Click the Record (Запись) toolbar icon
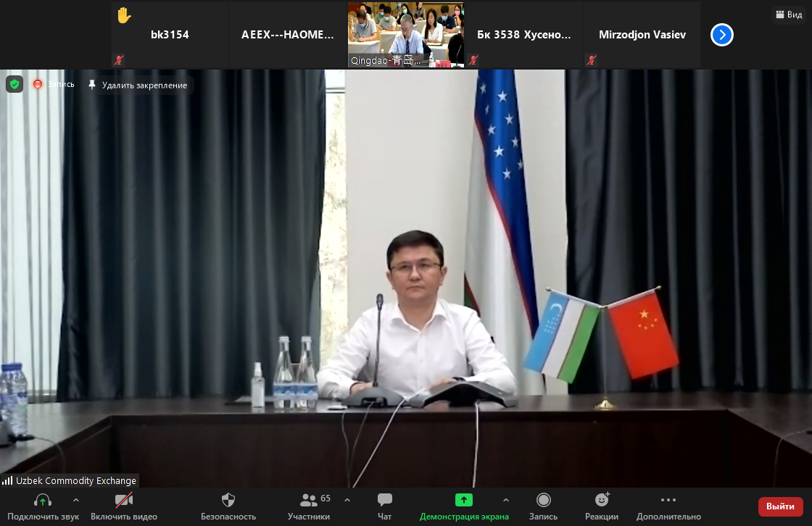 click(x=543, y=501)
